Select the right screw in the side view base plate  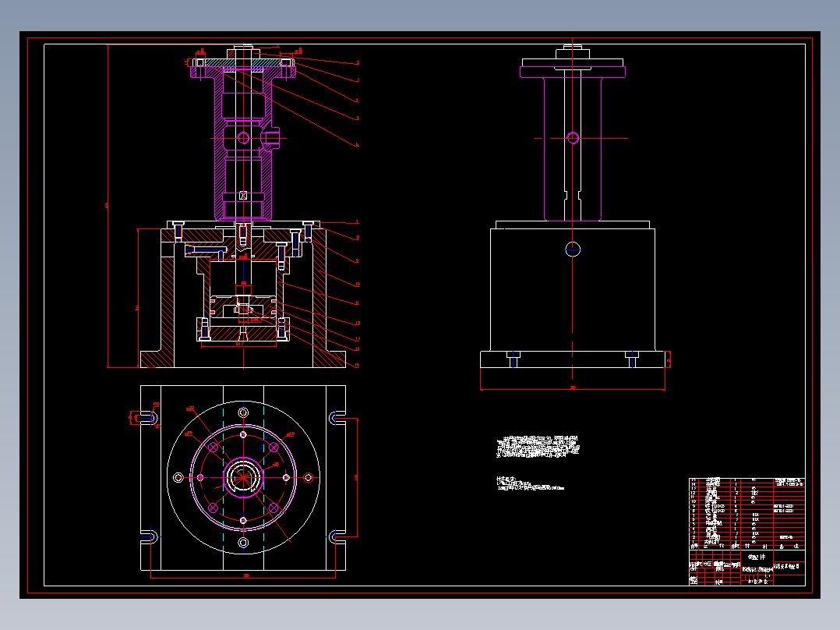click(x=632, y=359)
